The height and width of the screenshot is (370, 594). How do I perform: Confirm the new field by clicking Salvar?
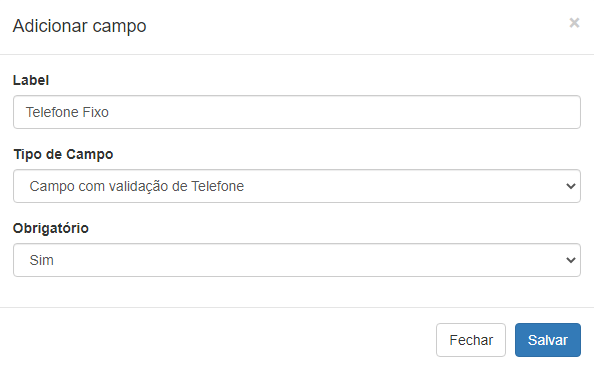click(548, 340)
